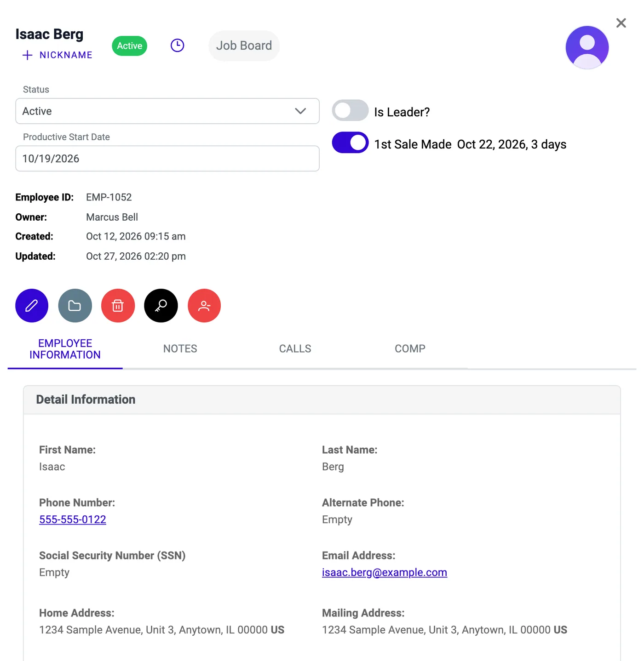Open the grey folder documents icon
644x661 pixels.
pyautogui.click(x=75, y=306)
